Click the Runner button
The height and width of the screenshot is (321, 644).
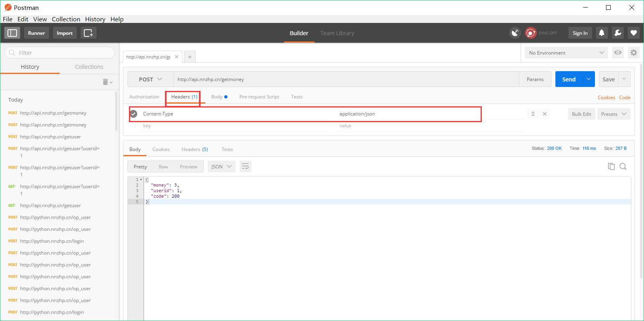36,33
